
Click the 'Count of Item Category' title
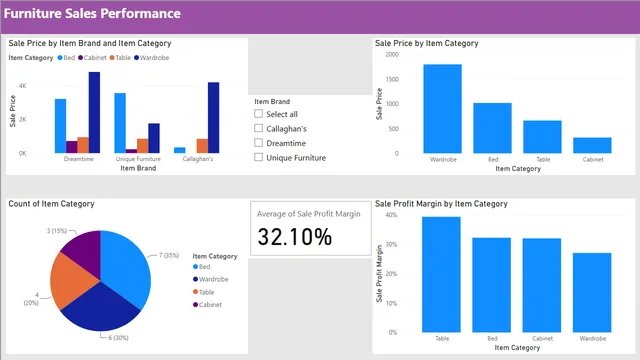coord(51,204)
